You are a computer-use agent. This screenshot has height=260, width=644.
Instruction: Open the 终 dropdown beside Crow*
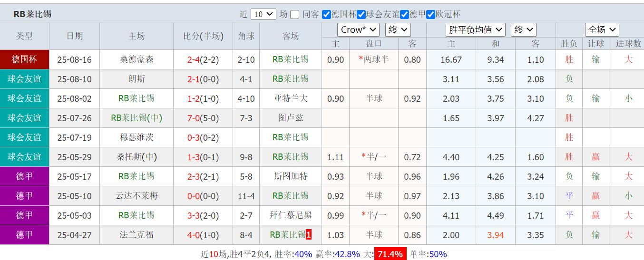[x=398, y=29]
